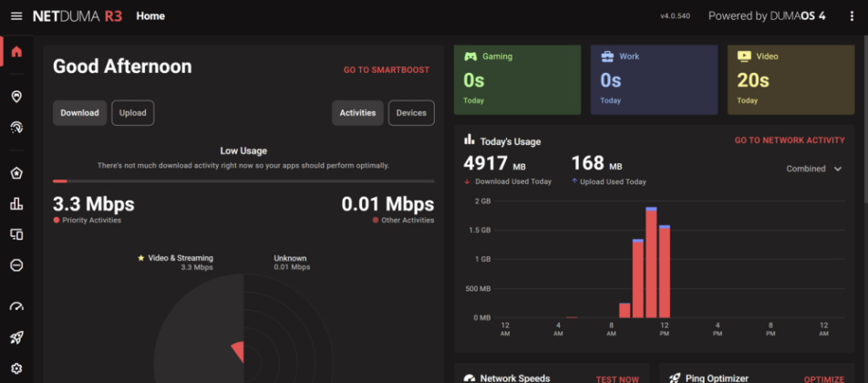Open the Network Activity bar chart sidebar icon
Image resolution: width=868 pixels, height=383 pixels.
(x=16, y=204)
